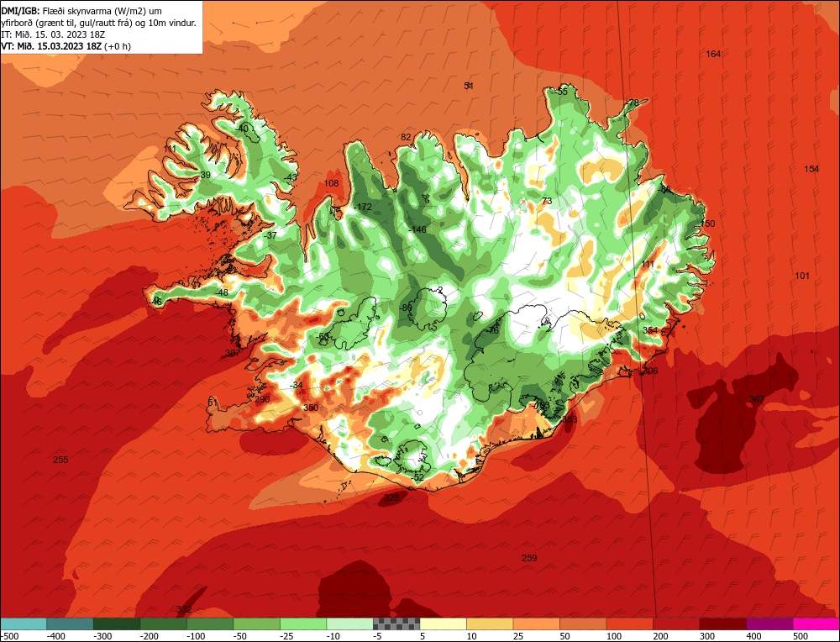Click the legend label "-100"

click(x=196, y=636)
